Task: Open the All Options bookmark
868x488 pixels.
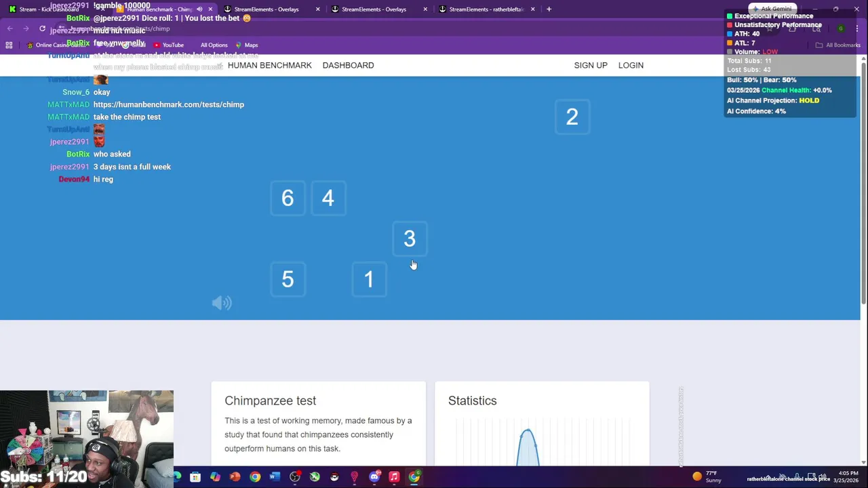Action: (214, 45)
